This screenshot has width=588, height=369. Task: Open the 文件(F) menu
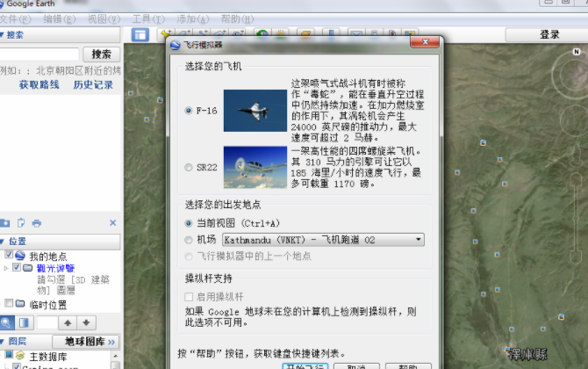[x=15, y=18]
